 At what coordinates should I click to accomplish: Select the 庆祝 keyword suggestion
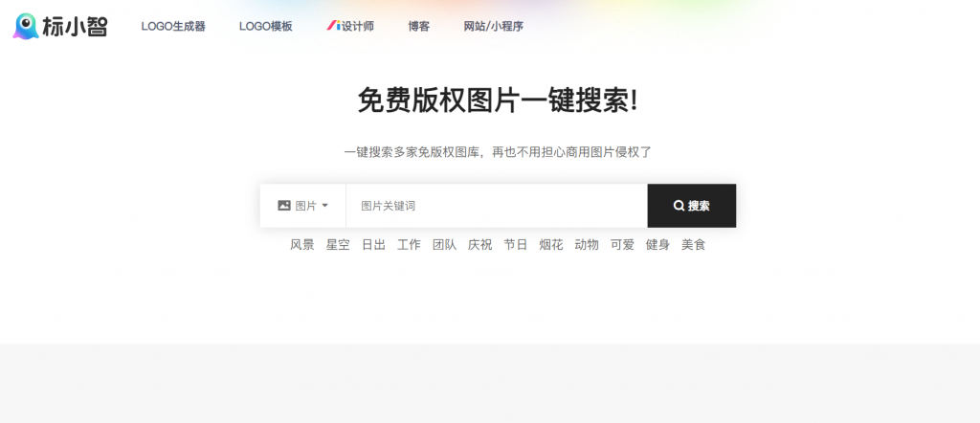click(480, 245)
